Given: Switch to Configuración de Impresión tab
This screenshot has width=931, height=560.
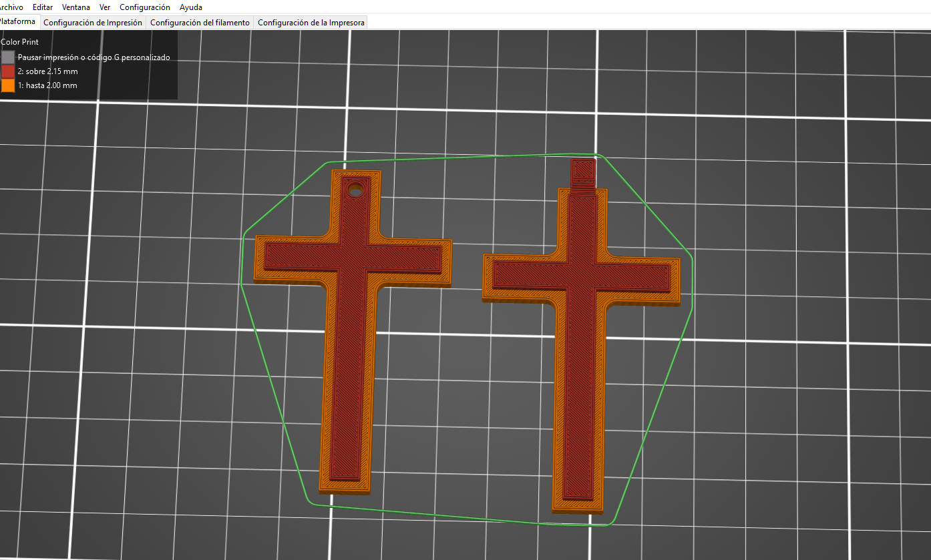Looking at the screenshot, I should 93,22.
